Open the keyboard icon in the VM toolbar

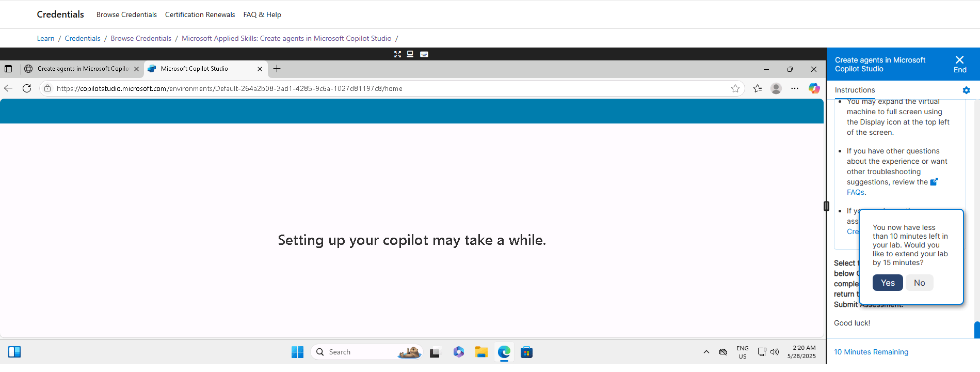point(424,54)
